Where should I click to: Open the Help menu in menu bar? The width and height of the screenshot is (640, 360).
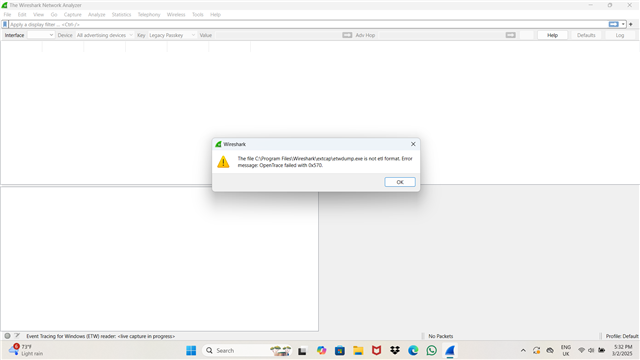(216, 15)
